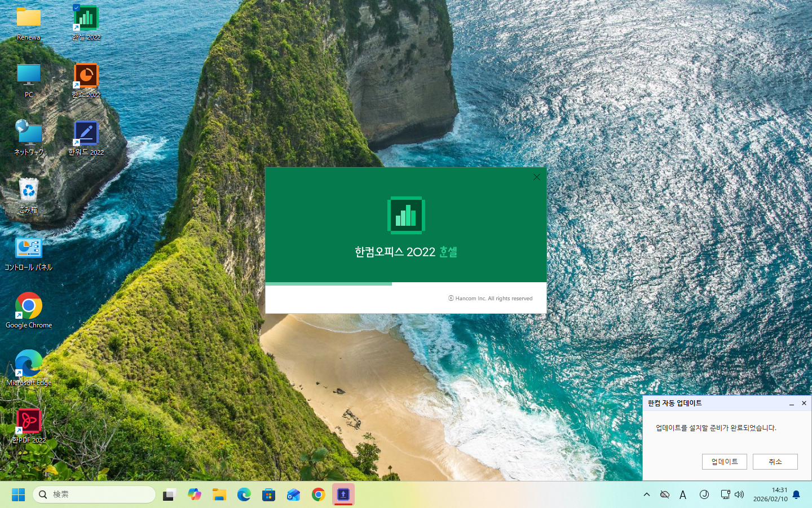Click the ごみ箱 recycle bin icon
This screenshot has height=508, width=812.
(29, 193)
